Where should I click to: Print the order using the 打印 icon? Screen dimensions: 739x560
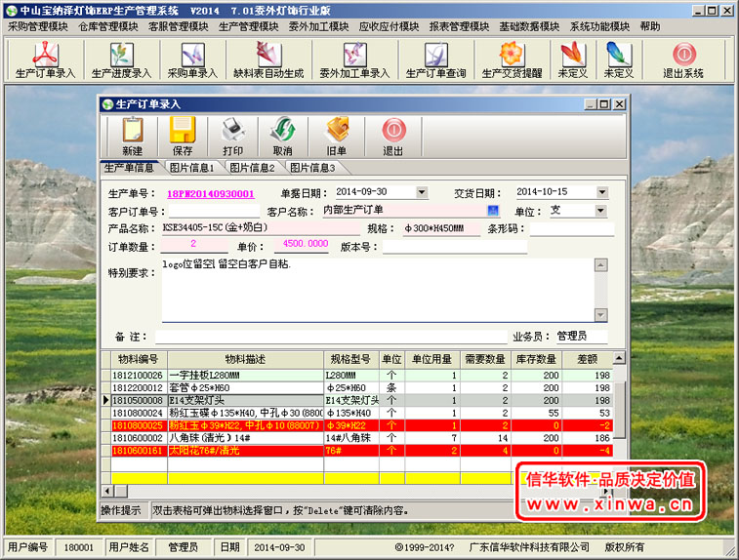232,137
